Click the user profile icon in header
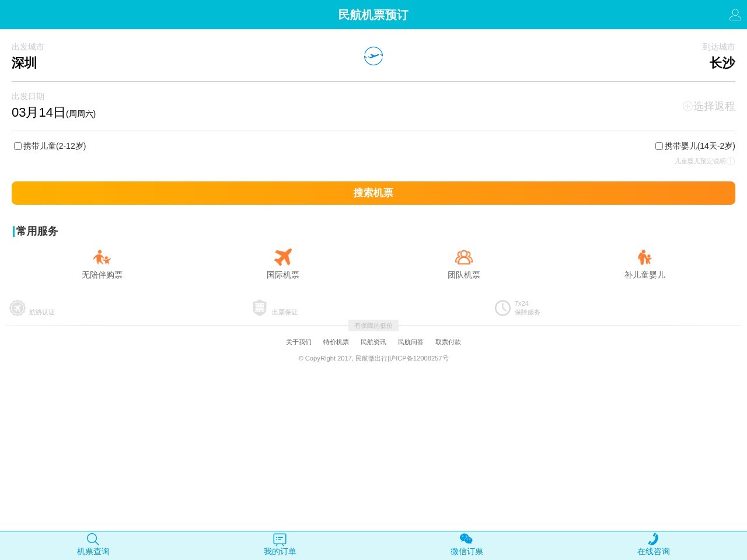 point(735,15)
